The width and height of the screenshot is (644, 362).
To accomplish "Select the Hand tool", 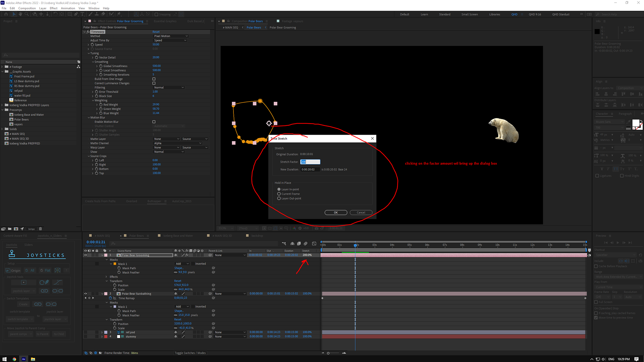I will point(20,14).
